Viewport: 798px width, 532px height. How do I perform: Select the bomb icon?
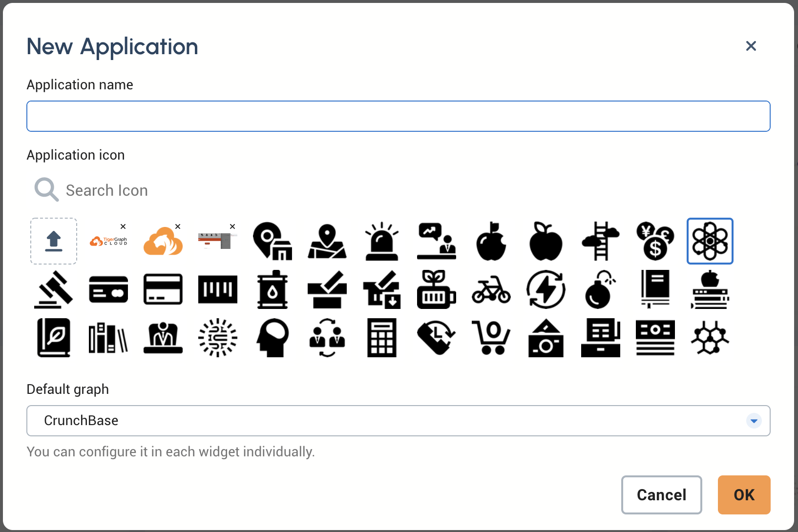click(600, 289)
